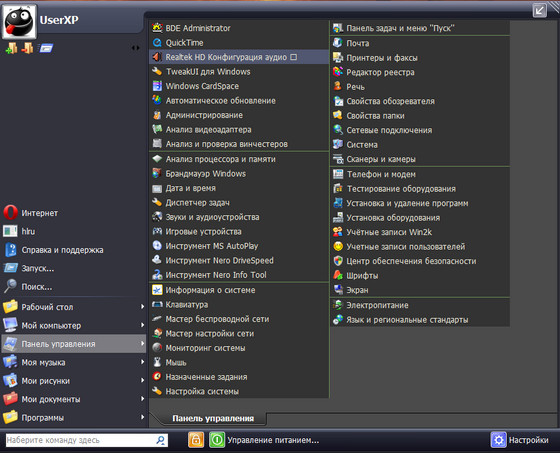Viewport: 560px width, 453px height.
Task: Click the shield icon for Центр обеспечения безопасности
Action: (x=338, y=261)
